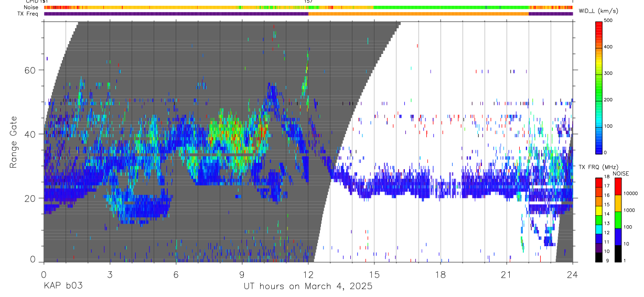This screenshot has width=644, height=297.
Task: Click the '13' label on TX FRQ legend
Action: [x=607, y=224]
